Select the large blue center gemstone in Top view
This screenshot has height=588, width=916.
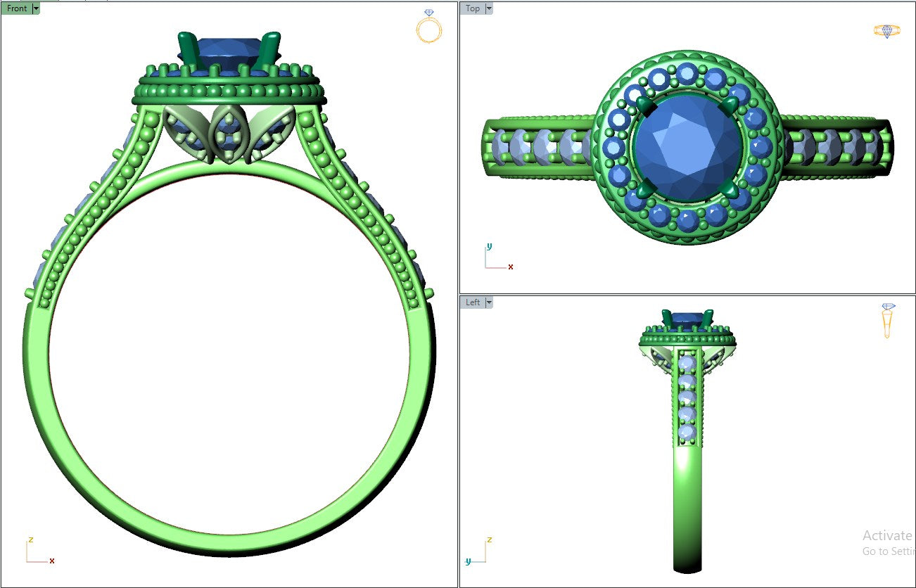[687, 147]
